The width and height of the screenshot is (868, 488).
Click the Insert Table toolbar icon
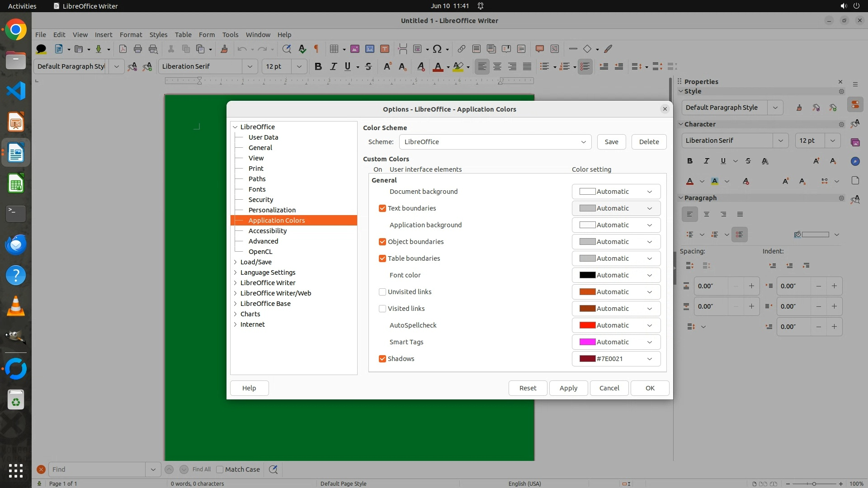click(334, 49)
